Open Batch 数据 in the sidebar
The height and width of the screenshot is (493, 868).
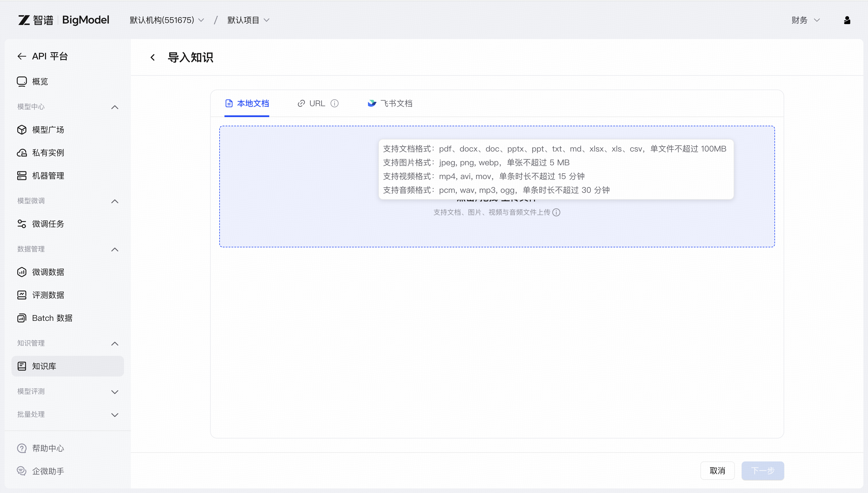pos(52,318)
